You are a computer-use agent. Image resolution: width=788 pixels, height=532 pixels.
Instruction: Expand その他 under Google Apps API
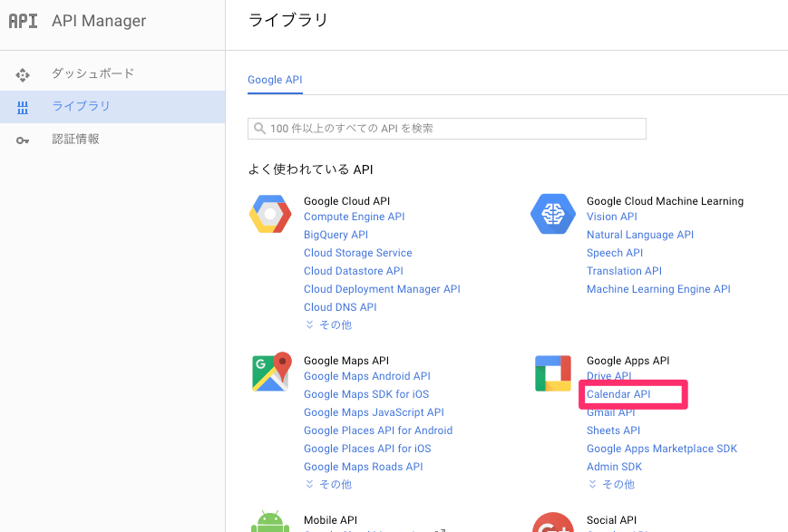[611, 484]
